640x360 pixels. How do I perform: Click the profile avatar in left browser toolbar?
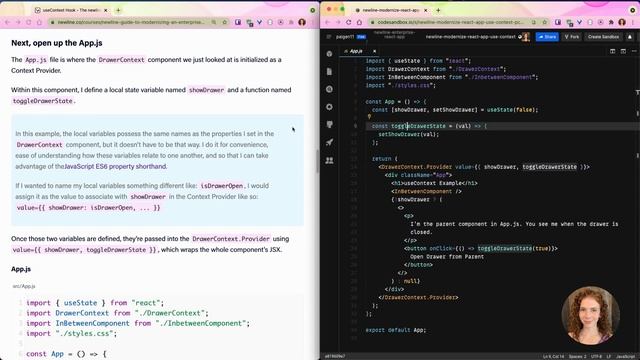tap(302, 22)
